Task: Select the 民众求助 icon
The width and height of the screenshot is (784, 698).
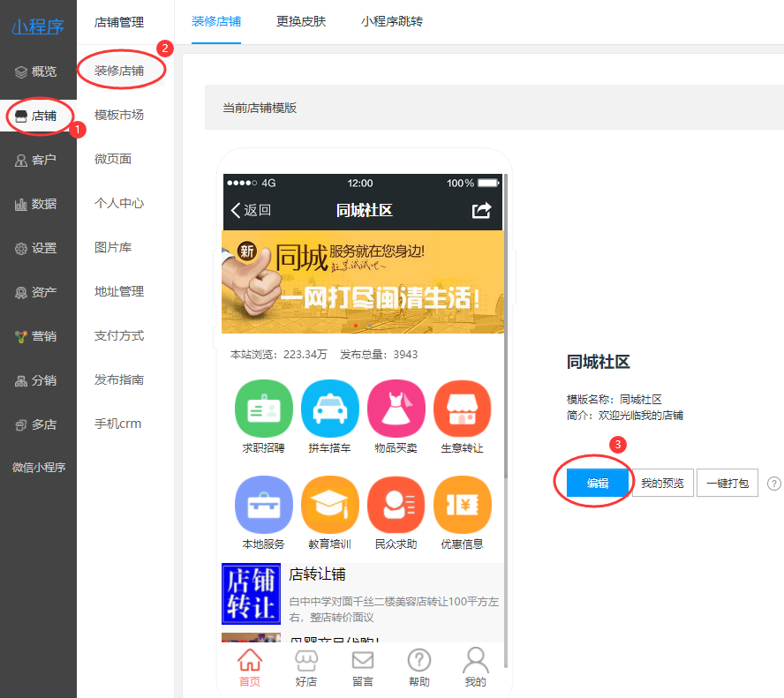Action: [x=396, y=505]
